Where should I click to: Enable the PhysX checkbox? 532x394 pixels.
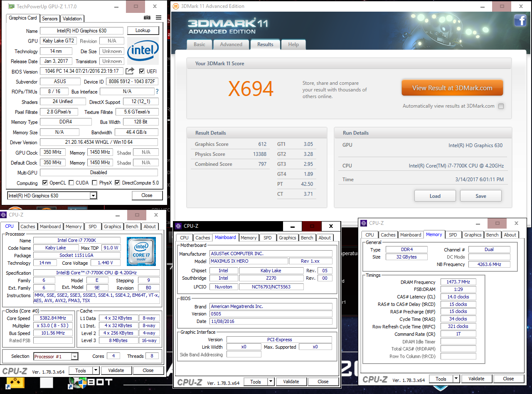(x=95, y=183)
